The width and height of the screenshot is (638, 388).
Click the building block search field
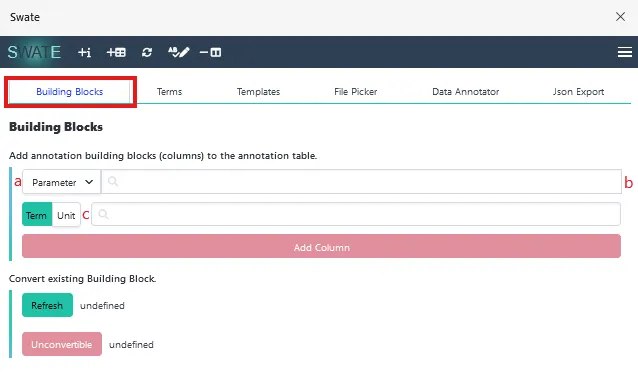click(361, 181)
